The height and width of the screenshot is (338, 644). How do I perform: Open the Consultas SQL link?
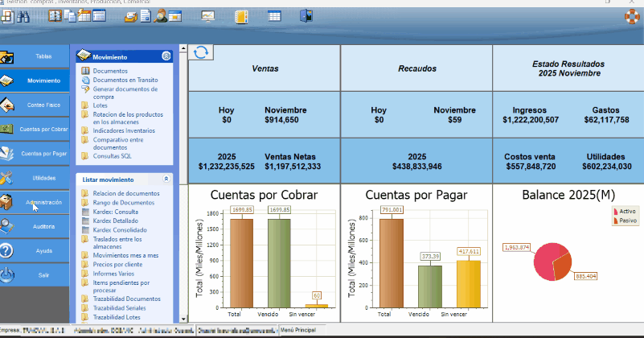click(x=112, y=155)
